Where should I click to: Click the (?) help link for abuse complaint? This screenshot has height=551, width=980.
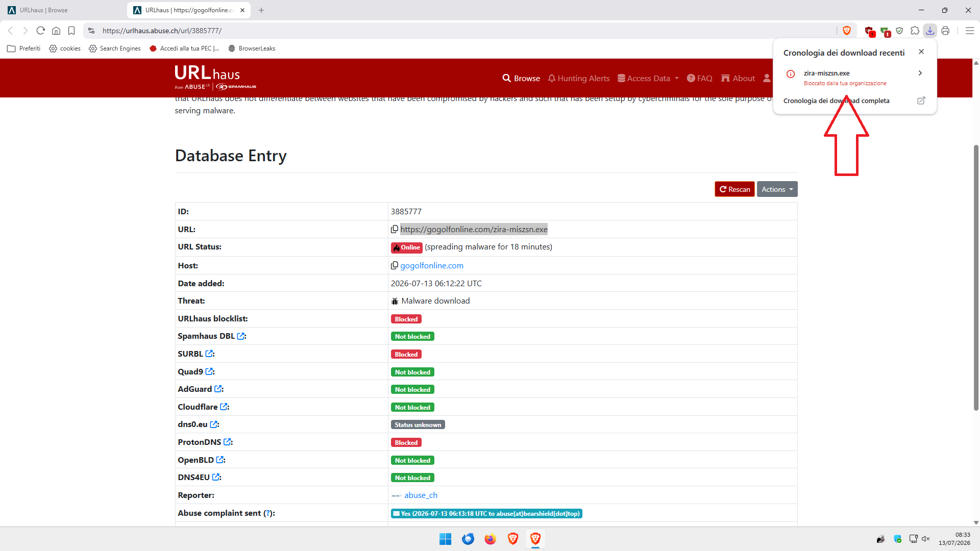(268, 513)
